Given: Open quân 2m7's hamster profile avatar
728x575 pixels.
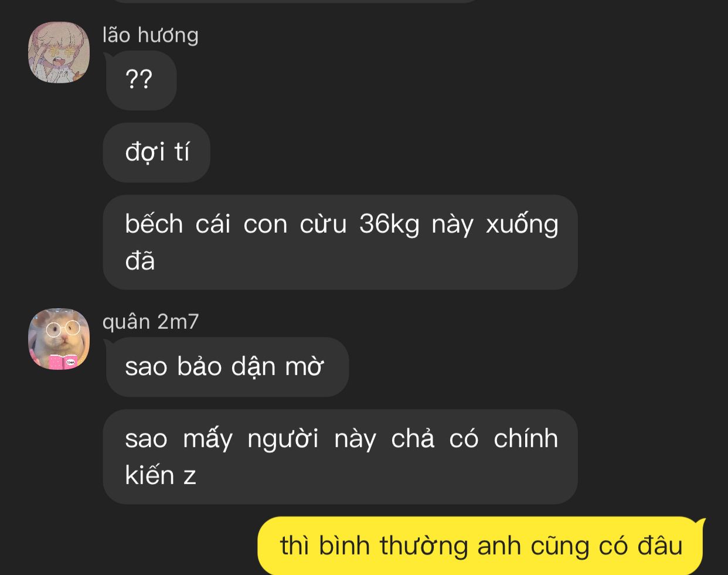Looking at the screenshot, I should (59, 339).
